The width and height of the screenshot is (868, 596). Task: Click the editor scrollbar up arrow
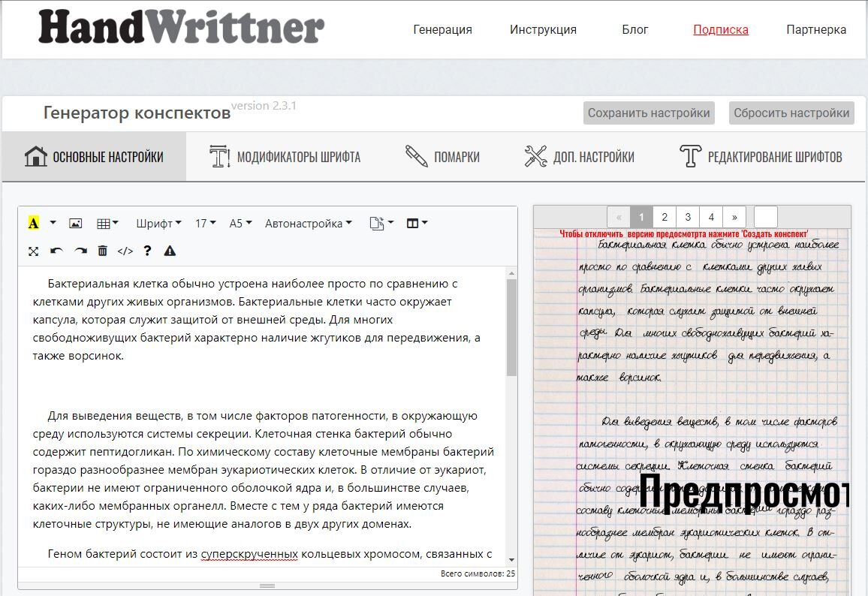pyautogui.click(x=511, y=273)
